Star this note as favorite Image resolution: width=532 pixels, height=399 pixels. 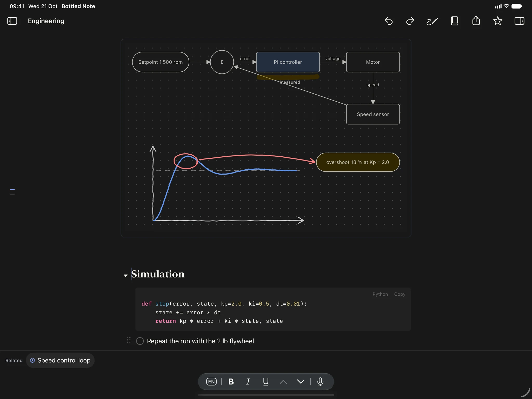coord(497,21)
